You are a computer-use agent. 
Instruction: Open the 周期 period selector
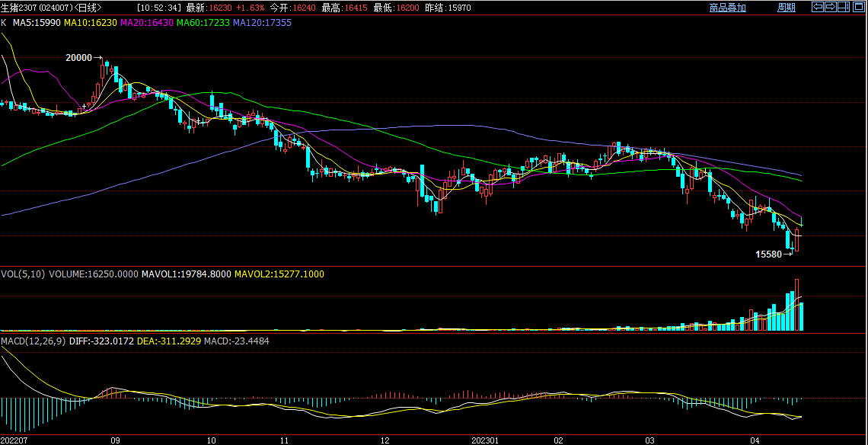point(786,8)
